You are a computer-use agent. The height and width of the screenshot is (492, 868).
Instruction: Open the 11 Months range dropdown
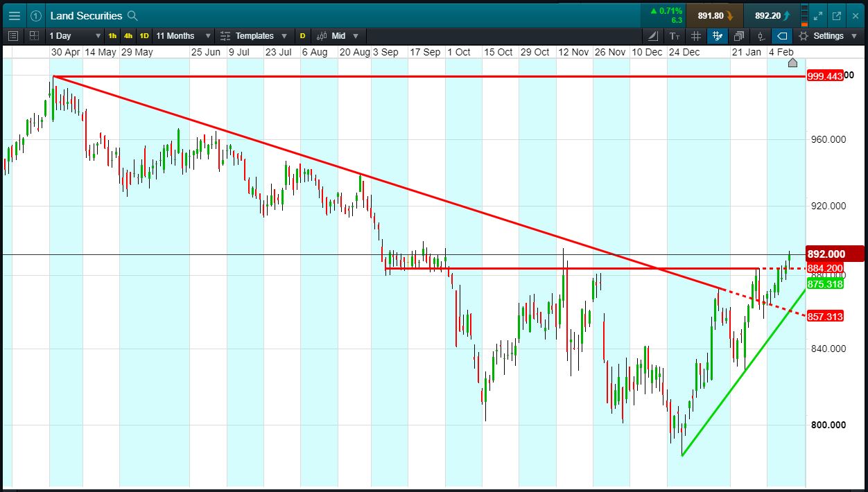point(182,35)
